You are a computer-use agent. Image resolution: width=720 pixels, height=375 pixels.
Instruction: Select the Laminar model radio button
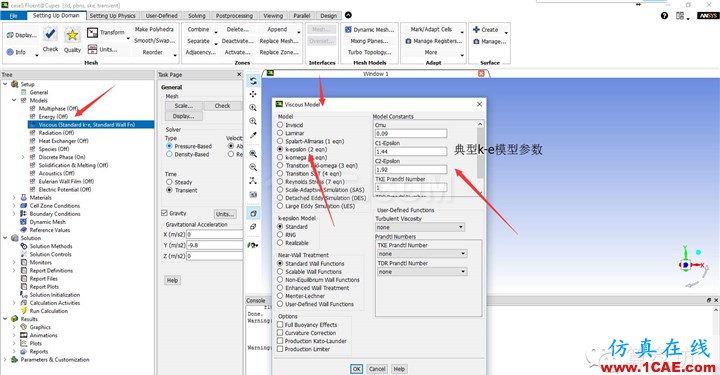pos(280,133)
